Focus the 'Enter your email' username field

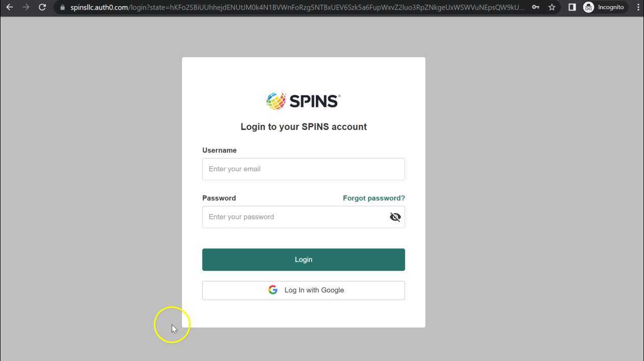304,169
